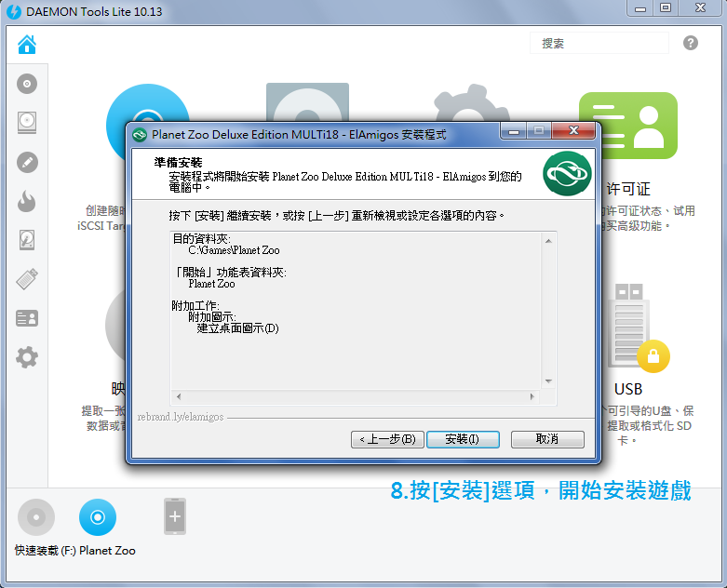The width and height of the screenshot is (727, 588).
Task: Click the gray quick mount disc icon
Action: (x=36, y=517)
